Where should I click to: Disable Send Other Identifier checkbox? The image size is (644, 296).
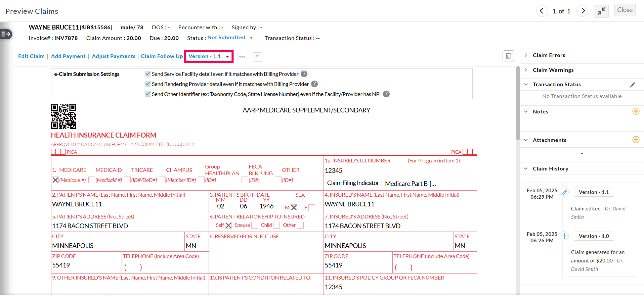pos(148,94)
